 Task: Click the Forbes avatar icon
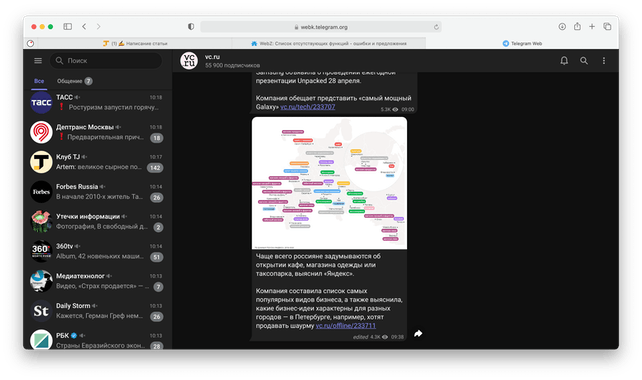click(x=41, y=192)
